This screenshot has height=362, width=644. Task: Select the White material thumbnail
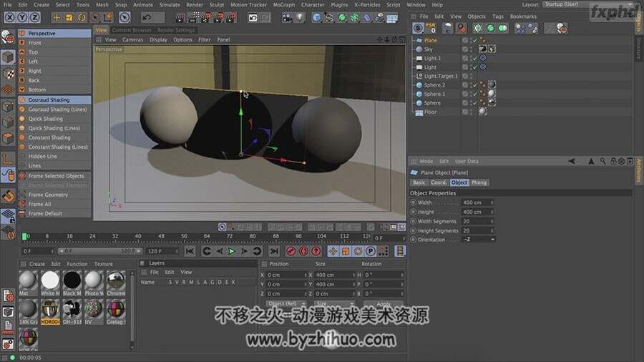[x=50, y=280]
